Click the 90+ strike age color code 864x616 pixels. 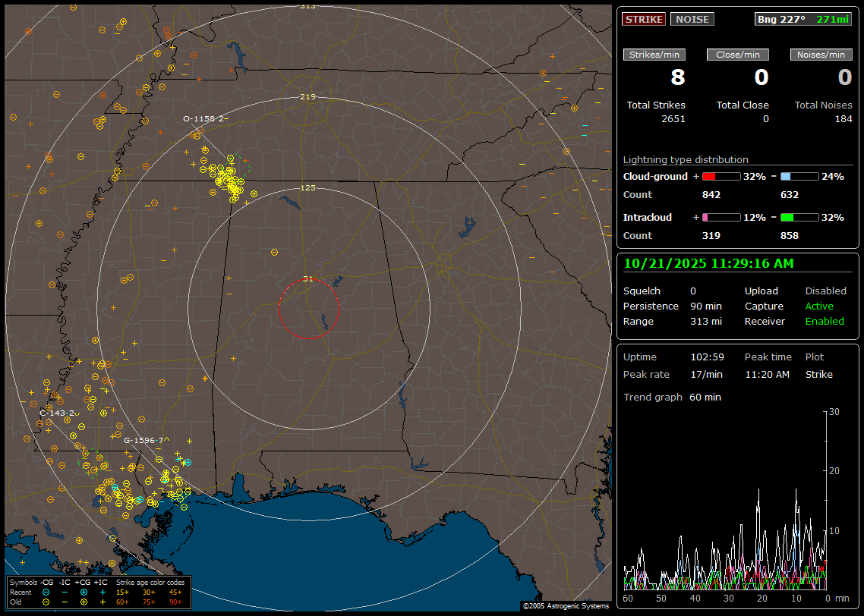coord(175,602)
